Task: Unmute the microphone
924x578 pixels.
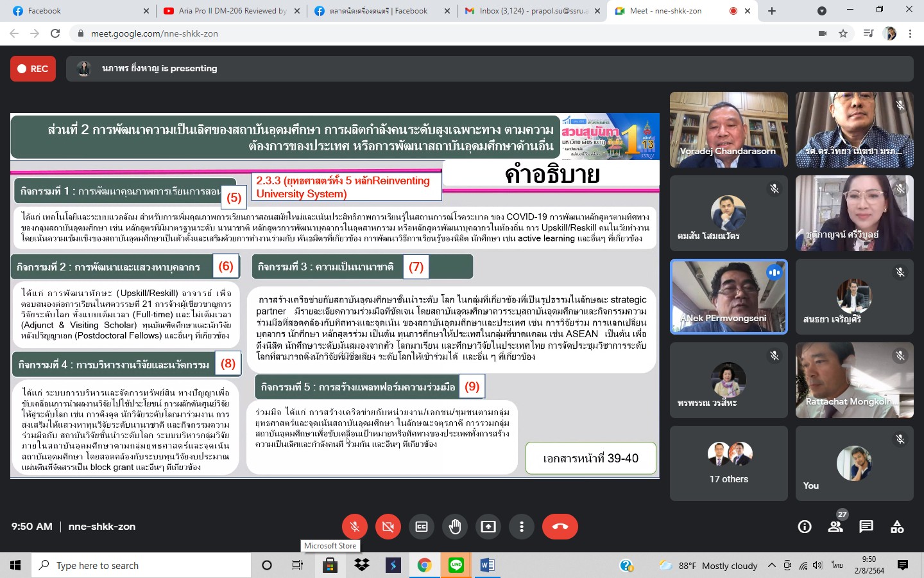Action: click(x=354, y=527)
